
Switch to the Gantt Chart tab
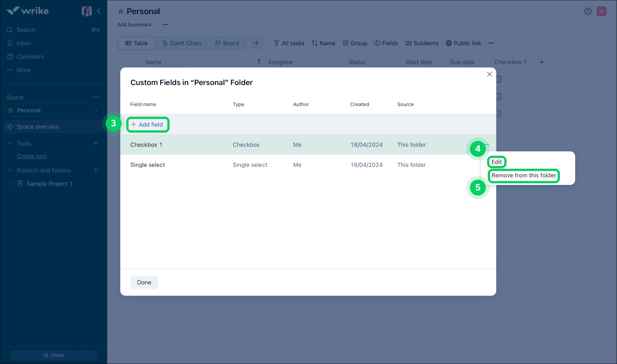tap(181, 43)
